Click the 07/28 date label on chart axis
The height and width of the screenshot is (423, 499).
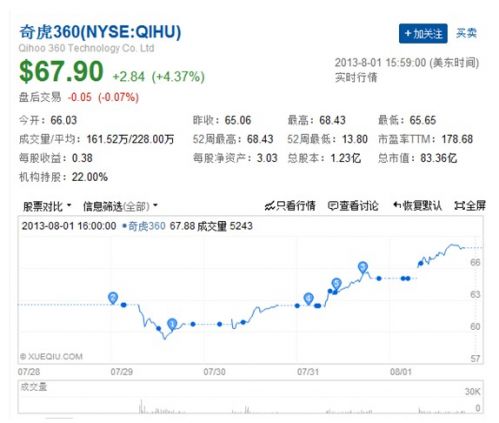(29, 371)
